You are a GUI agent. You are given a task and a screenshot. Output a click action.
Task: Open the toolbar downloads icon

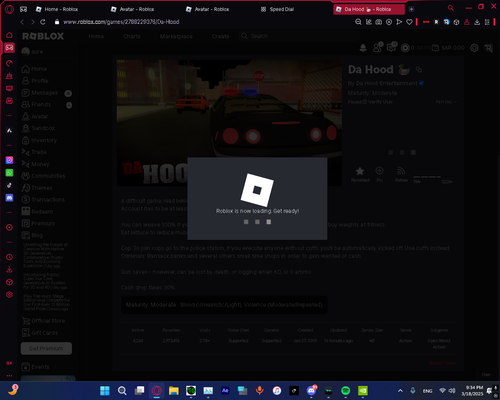477,22
